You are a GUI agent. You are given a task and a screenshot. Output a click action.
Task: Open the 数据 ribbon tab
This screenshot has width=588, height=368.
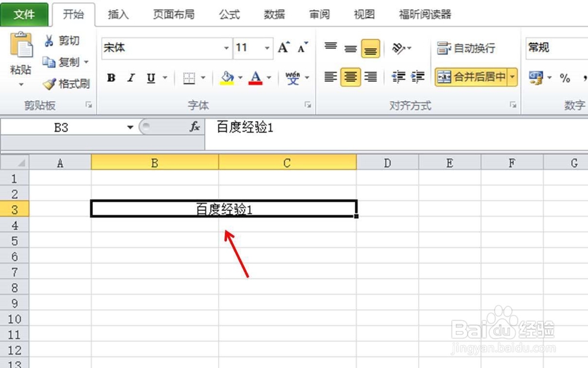point(273,14)
